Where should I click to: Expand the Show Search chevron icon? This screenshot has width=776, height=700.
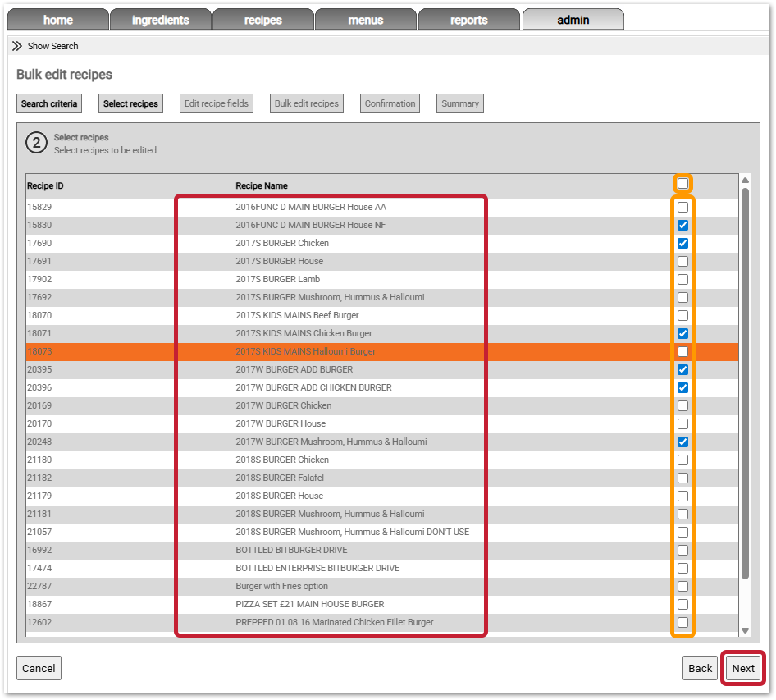[x=17, y=46]
